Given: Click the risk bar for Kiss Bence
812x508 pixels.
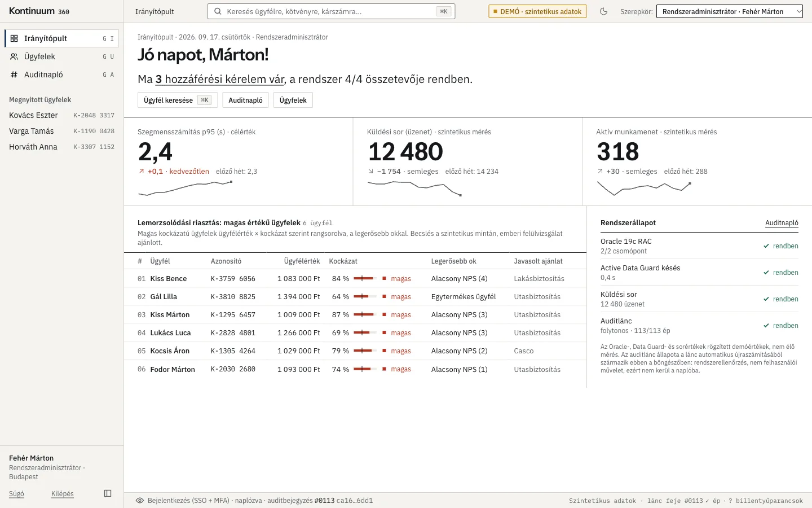Looking at the screenshot, I should pos(365,278).
